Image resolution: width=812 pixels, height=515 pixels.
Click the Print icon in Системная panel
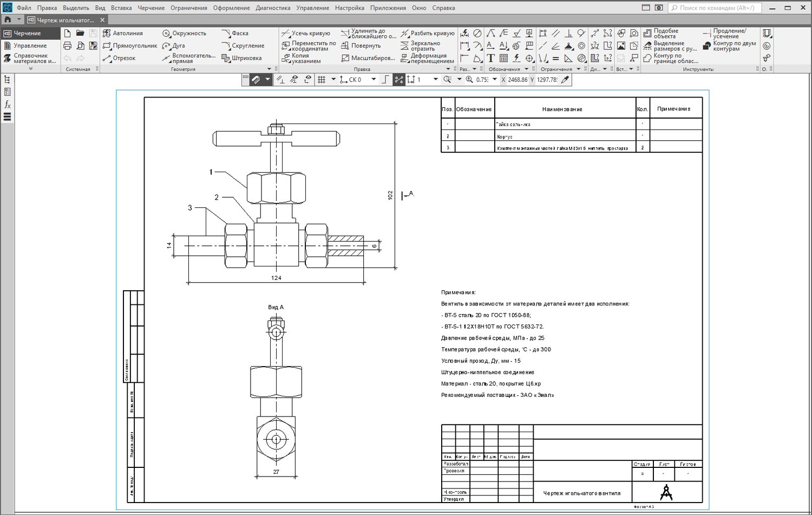68,46
